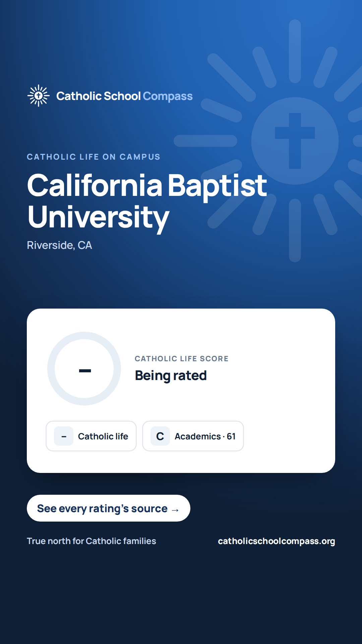Click the Riverside, CA location text

(59, 245)
